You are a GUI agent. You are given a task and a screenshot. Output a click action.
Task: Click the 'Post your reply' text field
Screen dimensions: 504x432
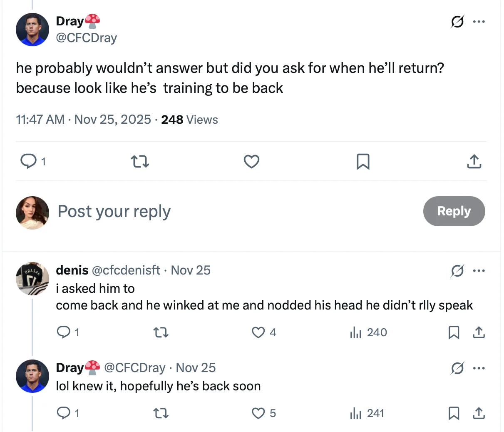point(114,212)
